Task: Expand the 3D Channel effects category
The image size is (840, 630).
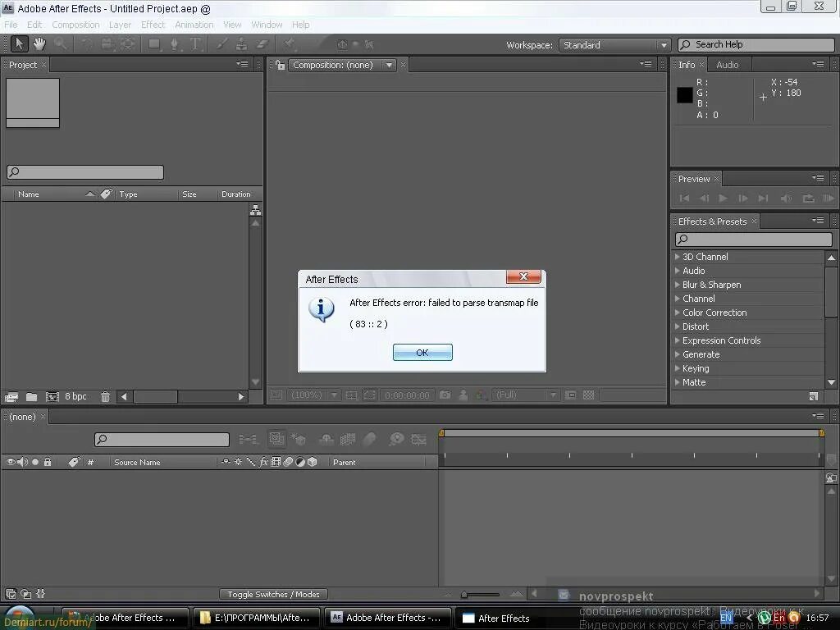Action: pyautogui.click(x=677, y=257)
